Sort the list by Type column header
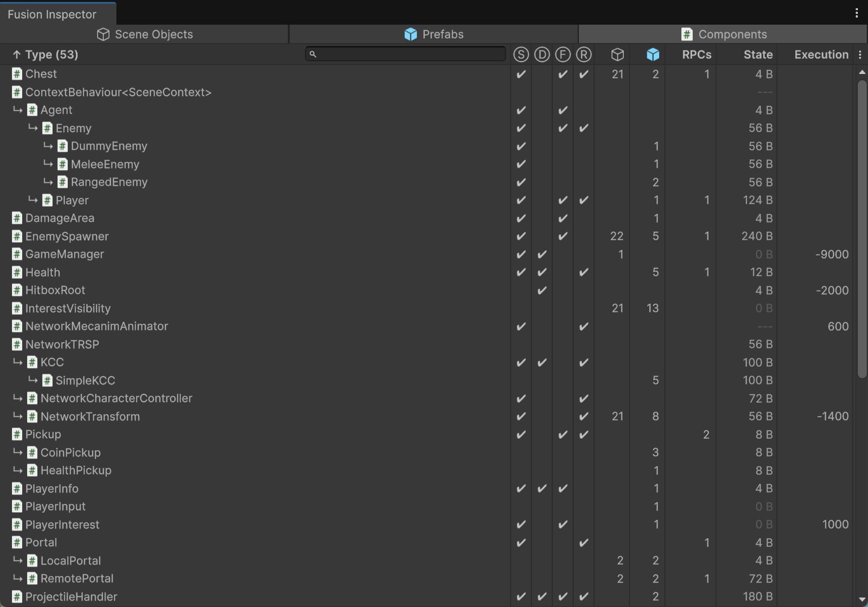The image size is (868, 607). 46,55
